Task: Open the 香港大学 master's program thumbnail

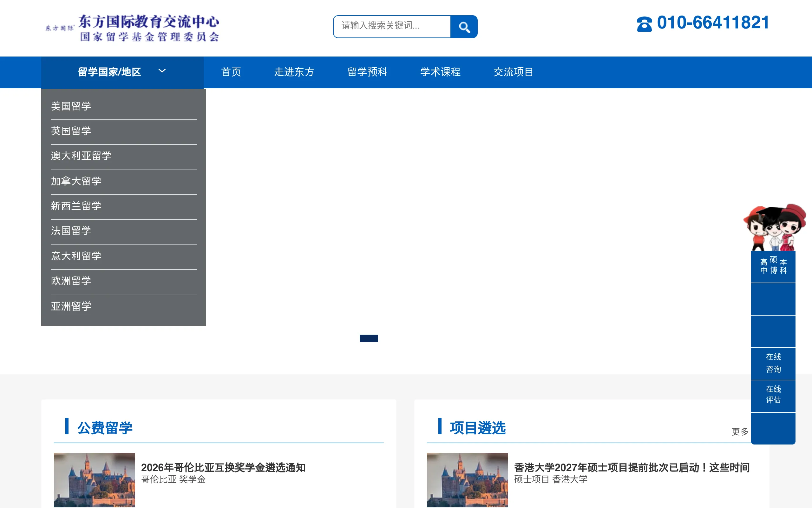Action: 468,480
